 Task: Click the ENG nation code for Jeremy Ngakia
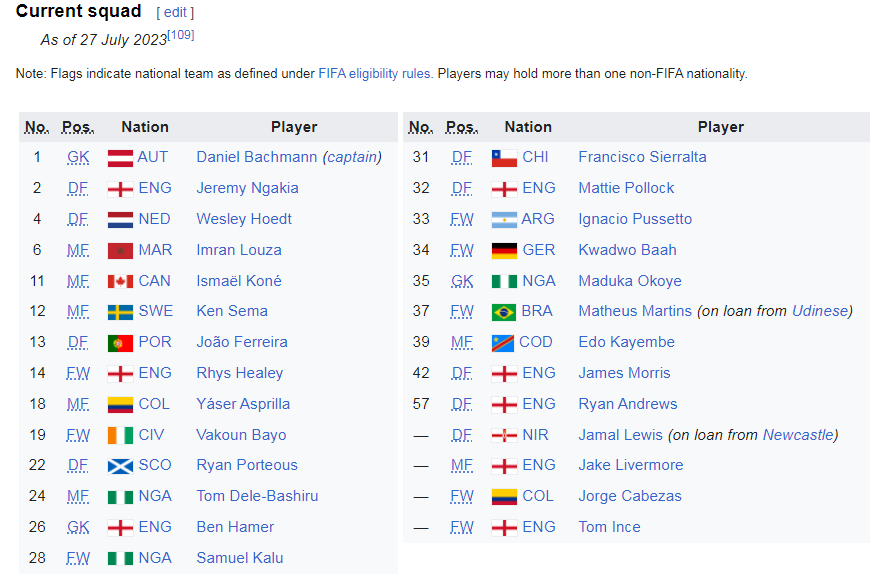(155, 188)
